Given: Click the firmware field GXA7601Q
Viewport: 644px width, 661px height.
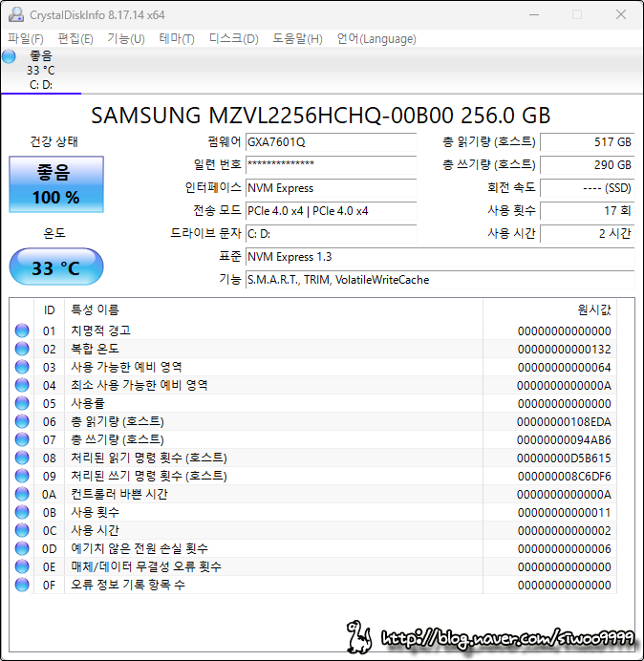Looking at the screenshot, I should click(331, 142).
